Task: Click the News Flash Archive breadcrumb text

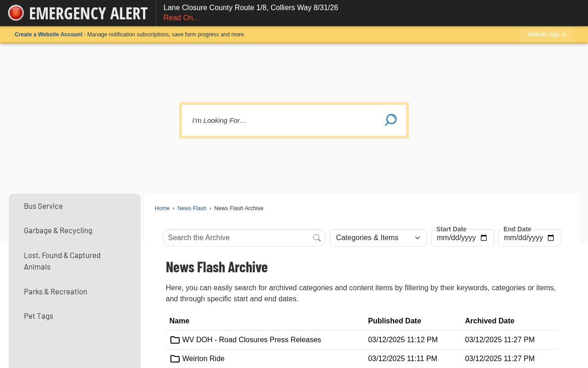Action: [239, 208]
